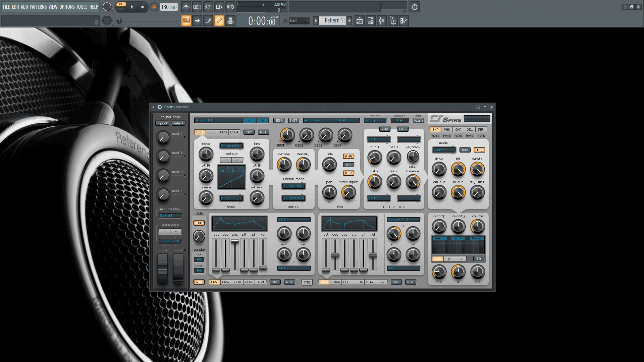The height and width of the screenshot is (362, 644).
Task: Select the CHR effects tab
Action: point(458,130)
